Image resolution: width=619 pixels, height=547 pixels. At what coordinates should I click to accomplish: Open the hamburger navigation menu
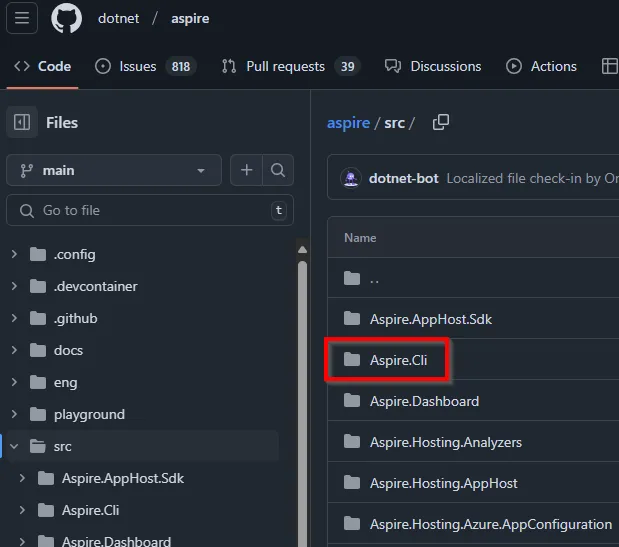22,18
